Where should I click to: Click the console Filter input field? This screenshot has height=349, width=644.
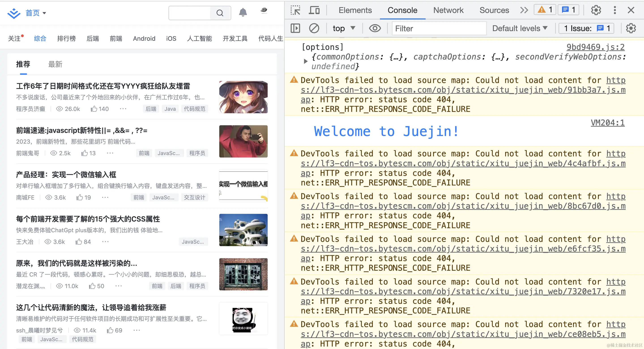(x=439, y=28)
